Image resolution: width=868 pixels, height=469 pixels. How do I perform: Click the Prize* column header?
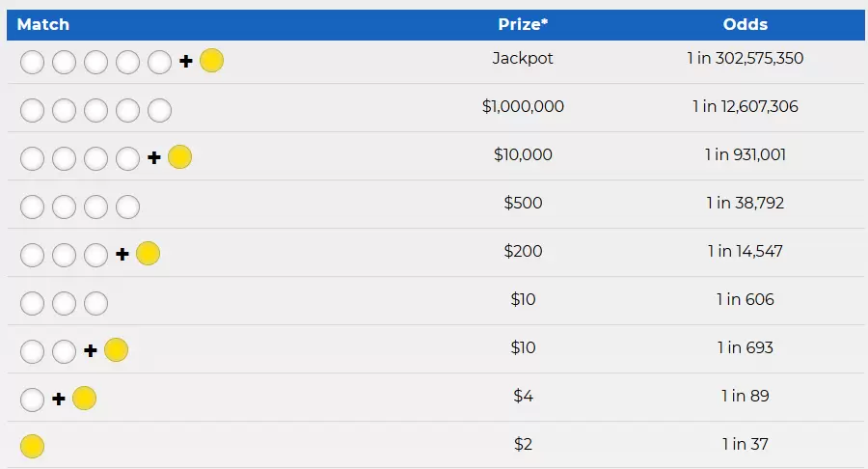[x=523, y=24]
